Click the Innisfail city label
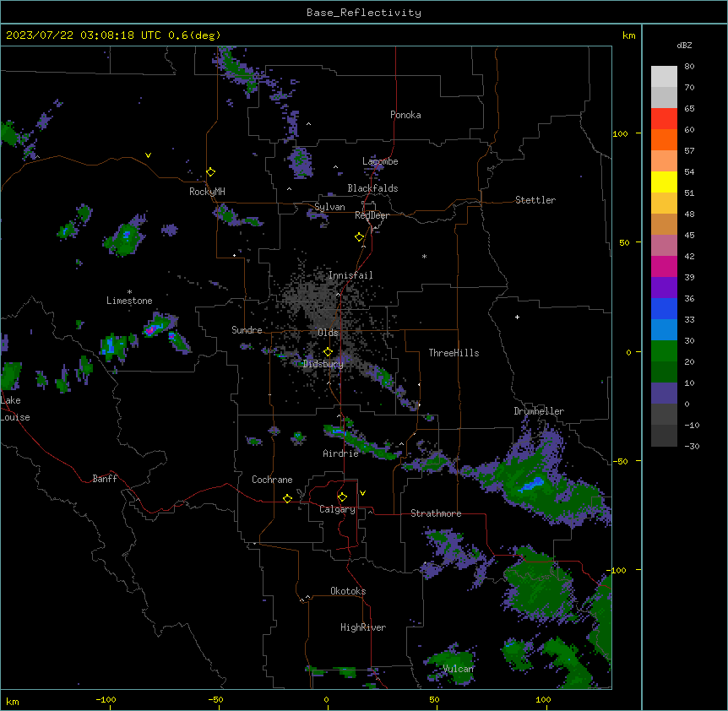This screenshot has width=728, height=711. (x=350, y=275)
